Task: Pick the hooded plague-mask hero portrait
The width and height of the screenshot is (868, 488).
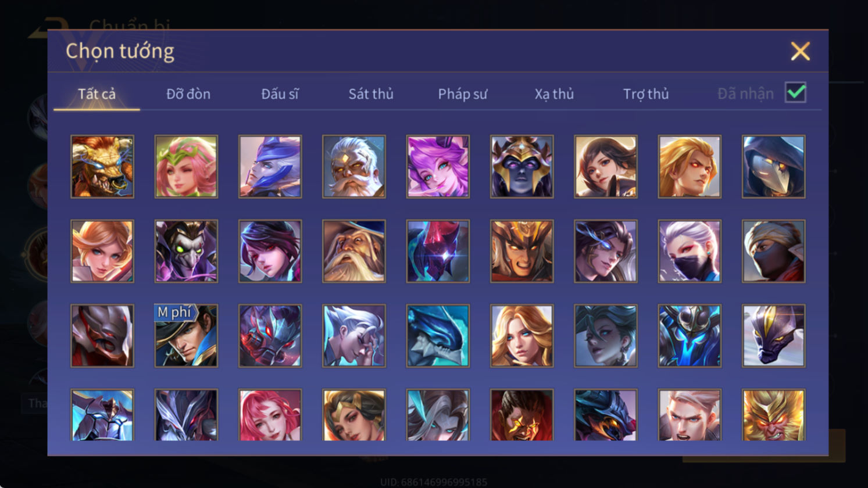Action: [x=773, y=167]
